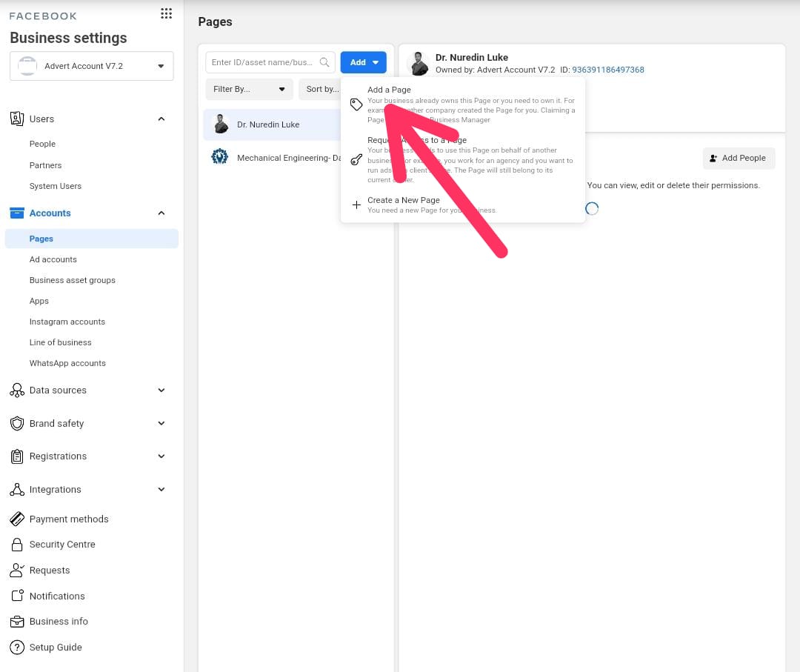Screen dimensions: 800x672
Task: Open System Users in the sidebar
Action: point(55,186)
